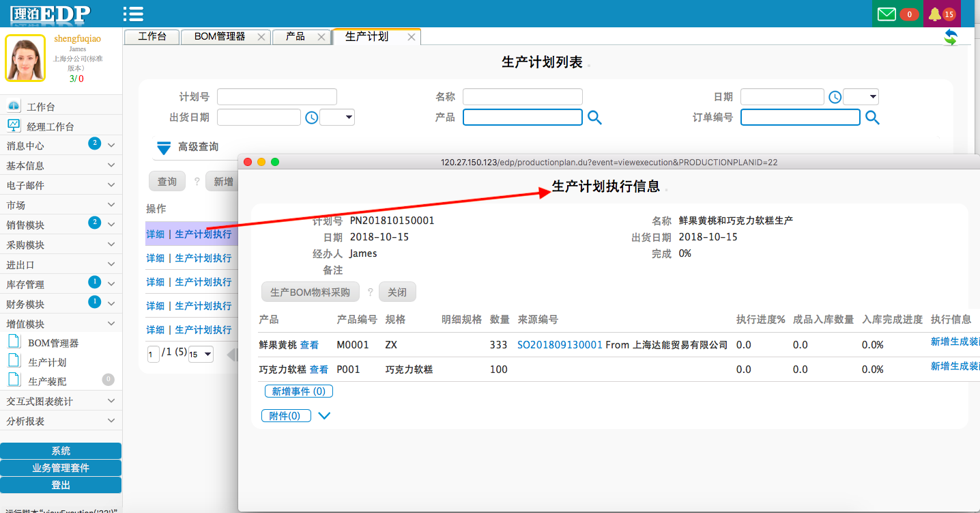
Task: Click the 登出 logout button
Action: [x=61, y=485]
